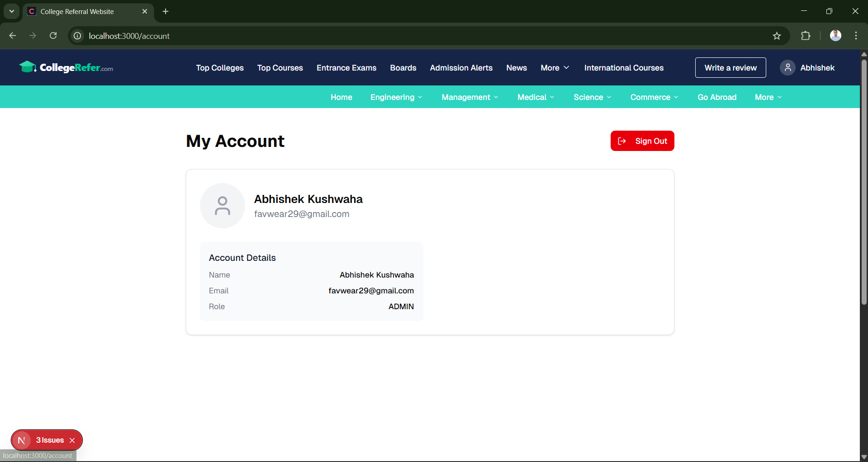Dismiss the 3 Issues badge
This screenshot has height=462, width=868.
coord(72,440)
